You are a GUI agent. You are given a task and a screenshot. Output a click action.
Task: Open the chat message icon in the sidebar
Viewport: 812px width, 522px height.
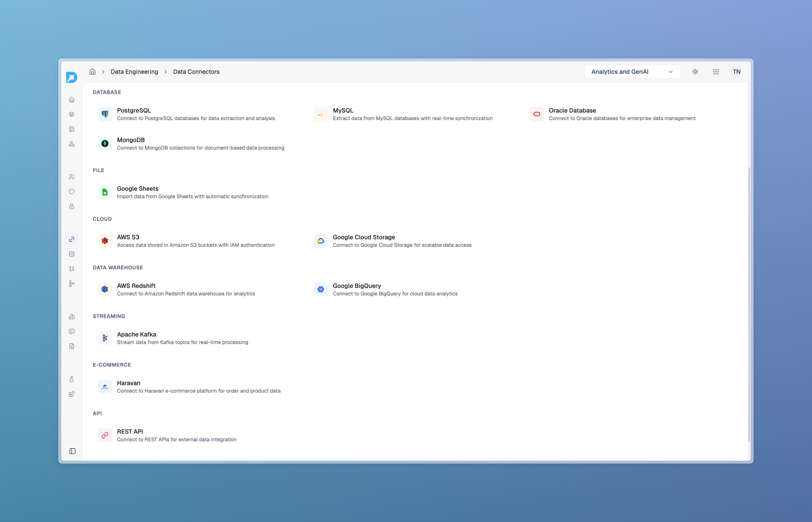72,331
